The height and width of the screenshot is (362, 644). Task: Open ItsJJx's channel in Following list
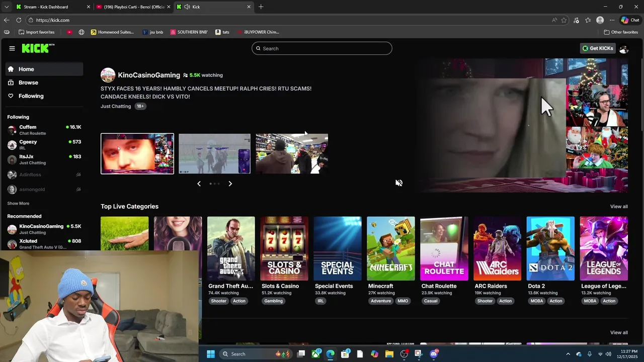44,159
